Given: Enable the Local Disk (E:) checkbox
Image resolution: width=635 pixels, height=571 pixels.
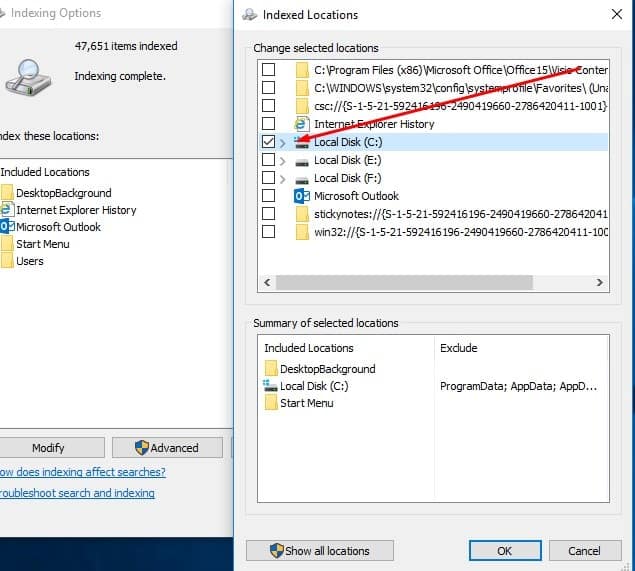Looking at the screenshot, I should (268, 161).
